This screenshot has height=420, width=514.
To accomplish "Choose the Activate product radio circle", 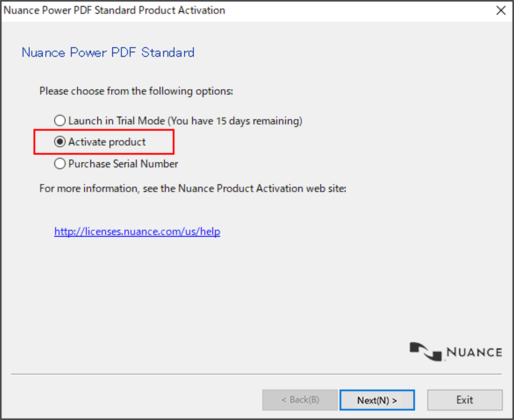I will coord(60,142).
